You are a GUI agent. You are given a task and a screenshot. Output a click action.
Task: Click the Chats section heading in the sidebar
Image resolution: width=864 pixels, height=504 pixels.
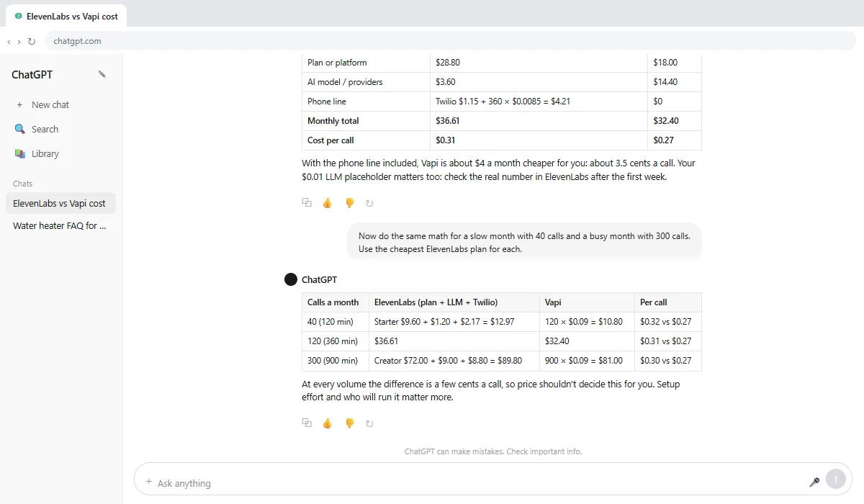point(22,184)
